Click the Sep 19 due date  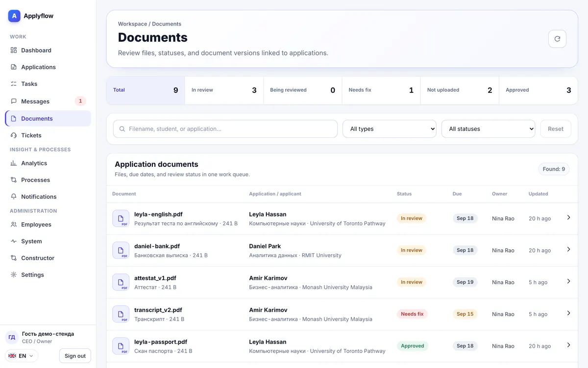click(x=465, y=282)
